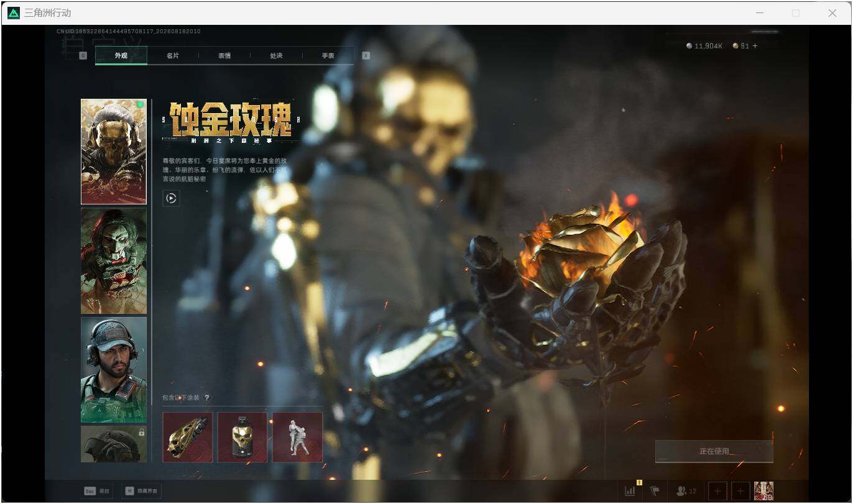Go to the 处决 tab

pos(276,55)
